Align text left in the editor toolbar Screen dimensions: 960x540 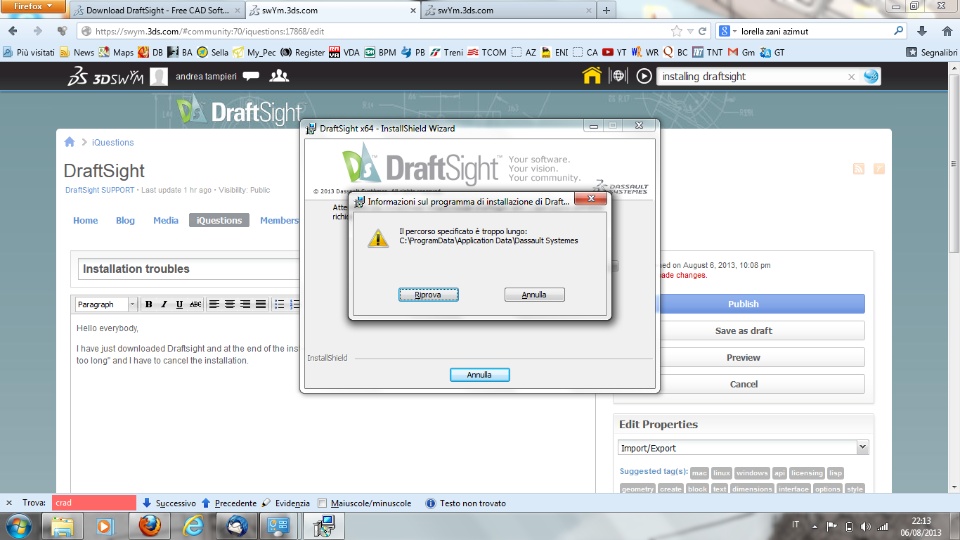click(x=214, y=304)
